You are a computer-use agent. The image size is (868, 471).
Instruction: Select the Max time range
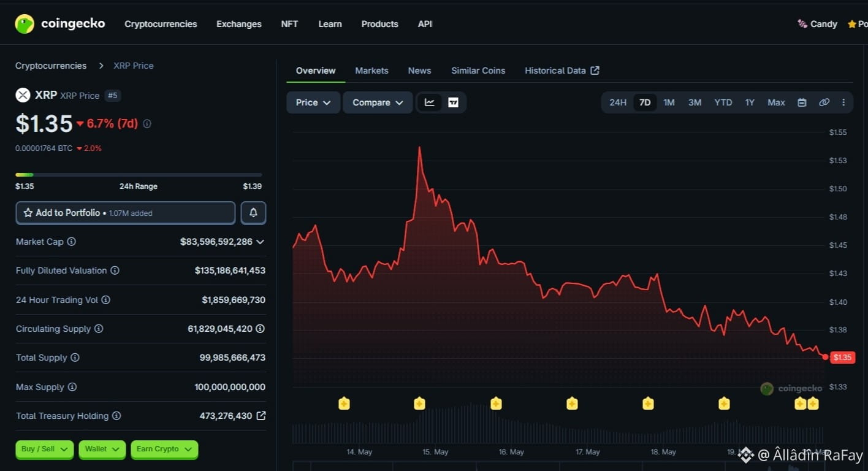tap(776, 102)
